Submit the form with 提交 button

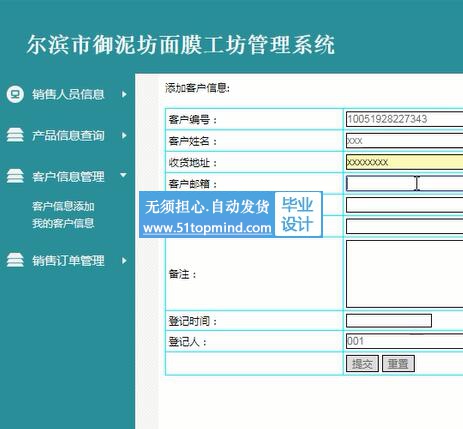click(x=362, y=363)
